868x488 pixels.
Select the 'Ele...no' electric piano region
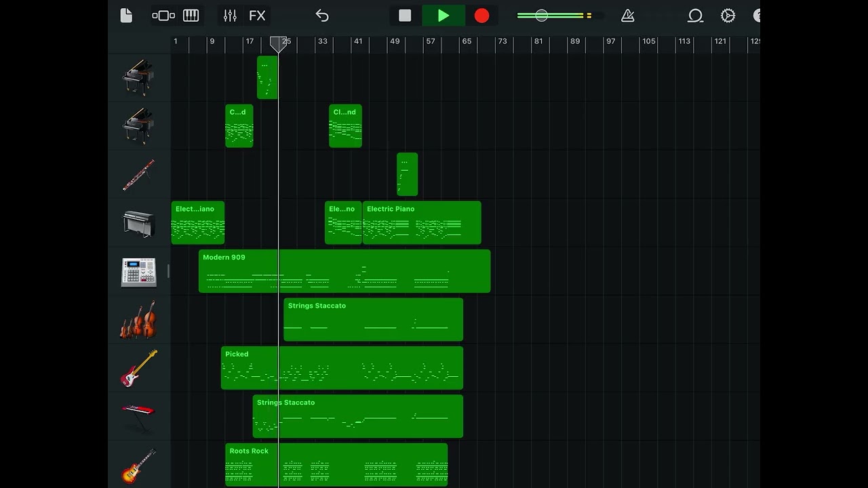343,223
